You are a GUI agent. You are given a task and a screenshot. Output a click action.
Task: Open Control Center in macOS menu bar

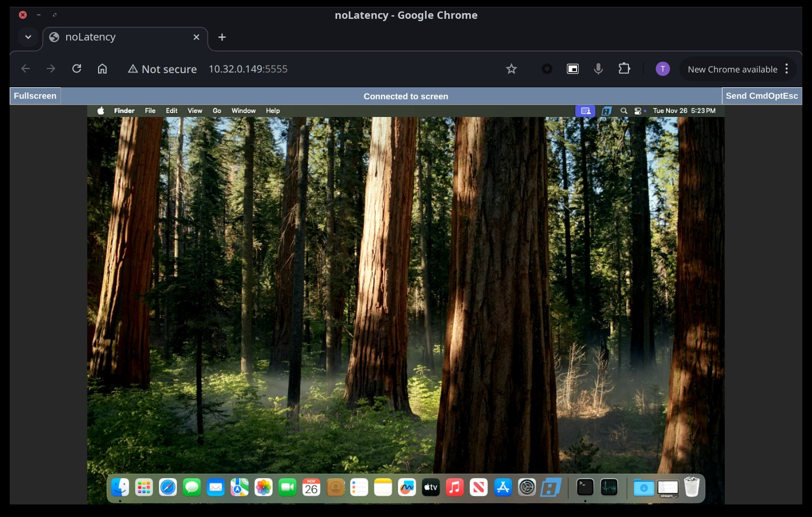638,111
